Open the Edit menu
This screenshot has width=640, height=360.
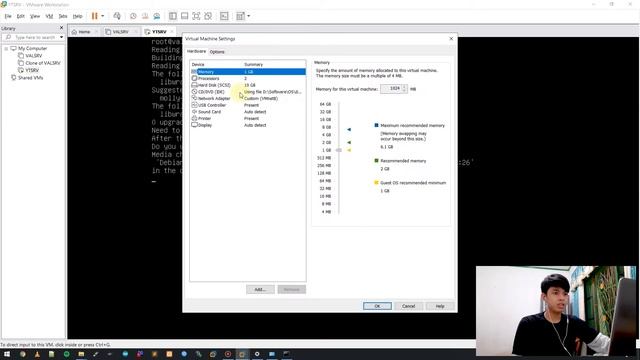20,16
